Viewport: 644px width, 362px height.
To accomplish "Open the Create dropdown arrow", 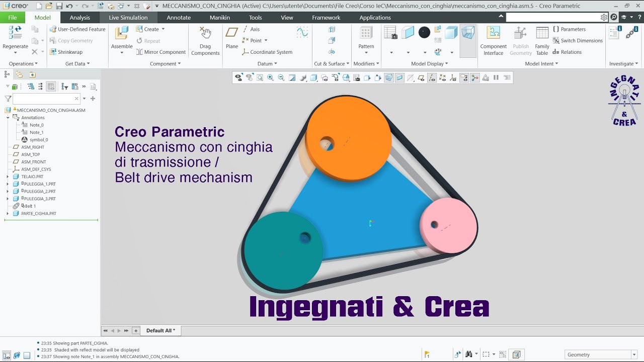I will click(x=163, y=29).
